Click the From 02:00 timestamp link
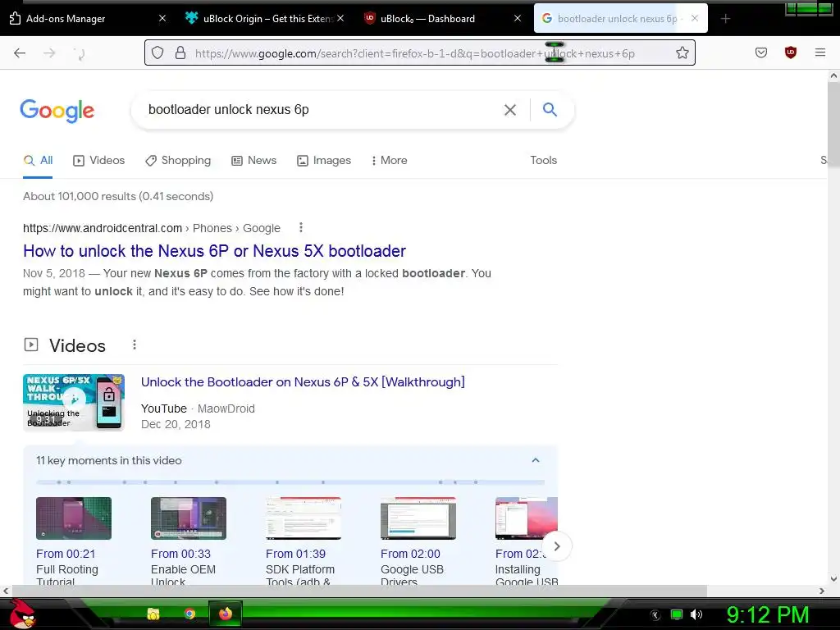Screen dimensions: 840x630 point(410,554)
